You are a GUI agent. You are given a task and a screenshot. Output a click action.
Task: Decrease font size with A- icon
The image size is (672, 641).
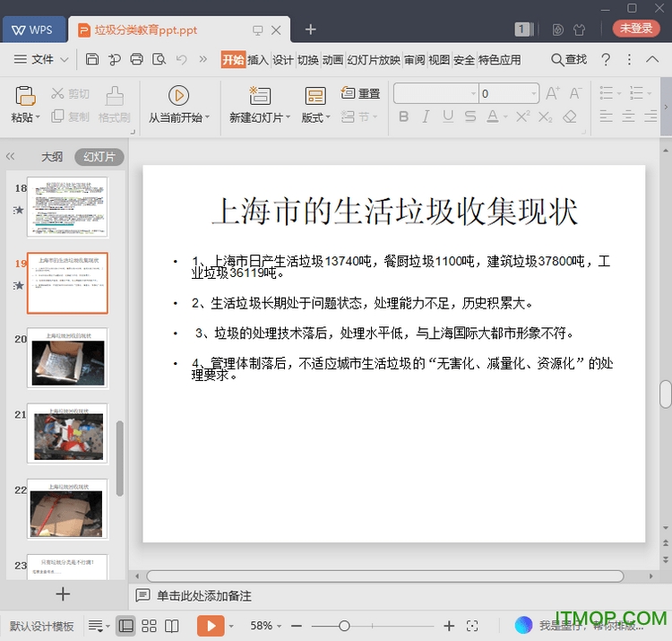pyautogui.click(x=575, y=93)
